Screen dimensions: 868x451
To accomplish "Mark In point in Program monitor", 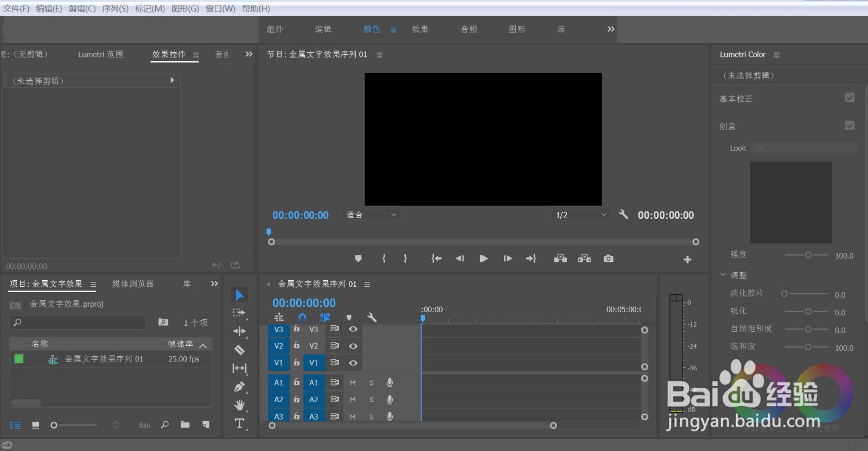I will (x=384, y=259).
